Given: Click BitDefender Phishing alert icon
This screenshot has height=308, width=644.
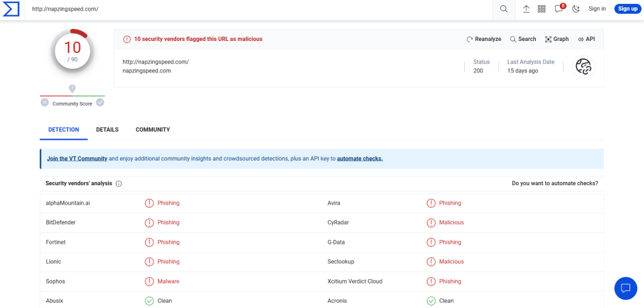Looking at the screenshot, I should point(149,222).
